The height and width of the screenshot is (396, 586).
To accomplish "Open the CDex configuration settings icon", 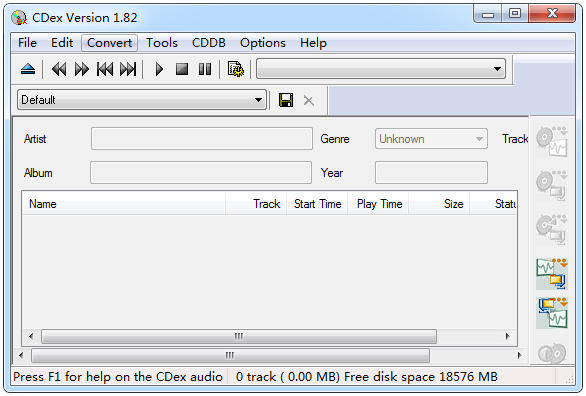I will click(236, 69).
